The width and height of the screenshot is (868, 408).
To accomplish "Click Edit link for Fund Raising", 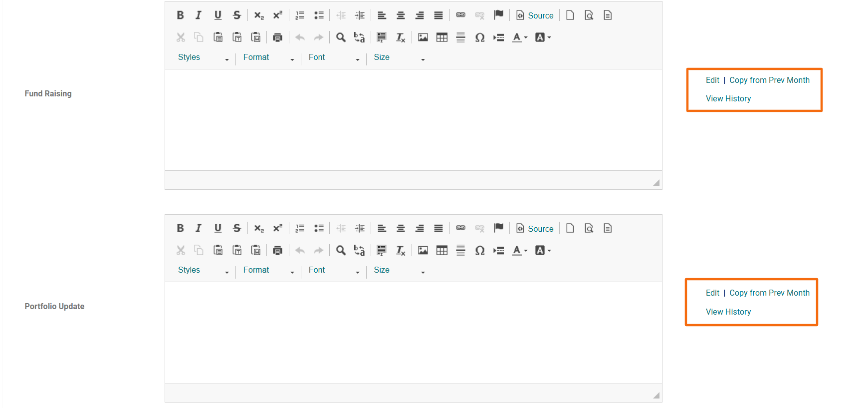I will 712,80.
